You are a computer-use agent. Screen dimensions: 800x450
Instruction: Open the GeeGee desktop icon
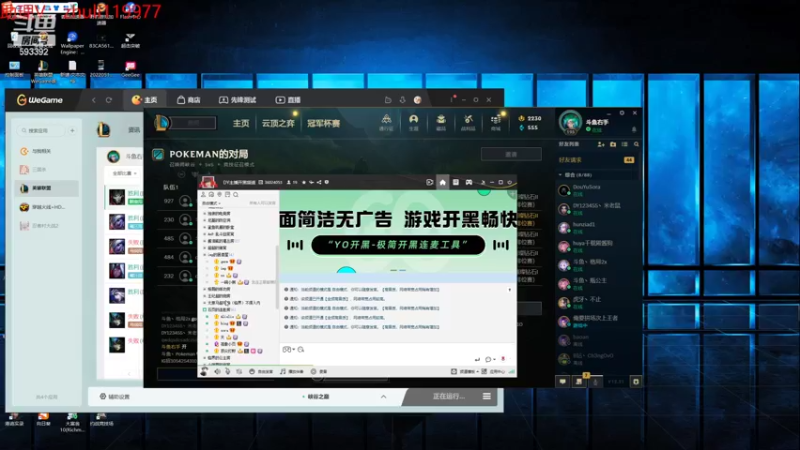[x=130, y=69]
